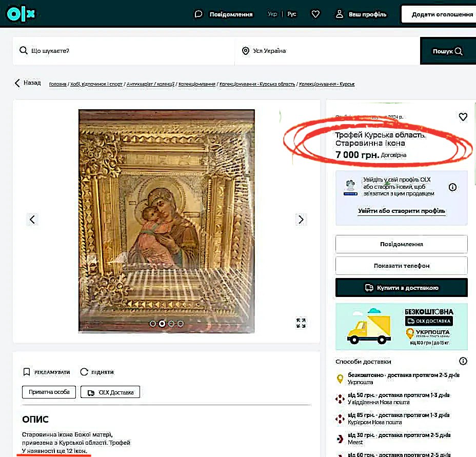Select Укрпошта free delivery option

click(398, 379)
